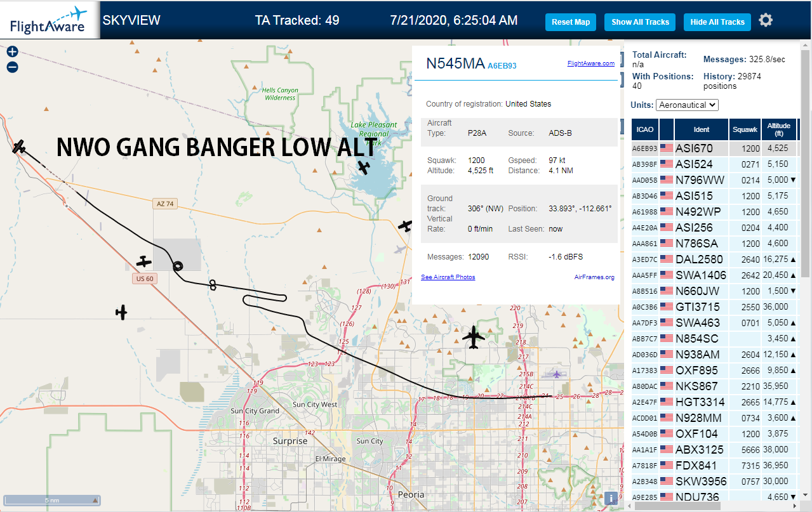Select the SWA1406 row
The height and width of the screenshot is (512, 812).
pyautogui.click(x=714, y=275)
